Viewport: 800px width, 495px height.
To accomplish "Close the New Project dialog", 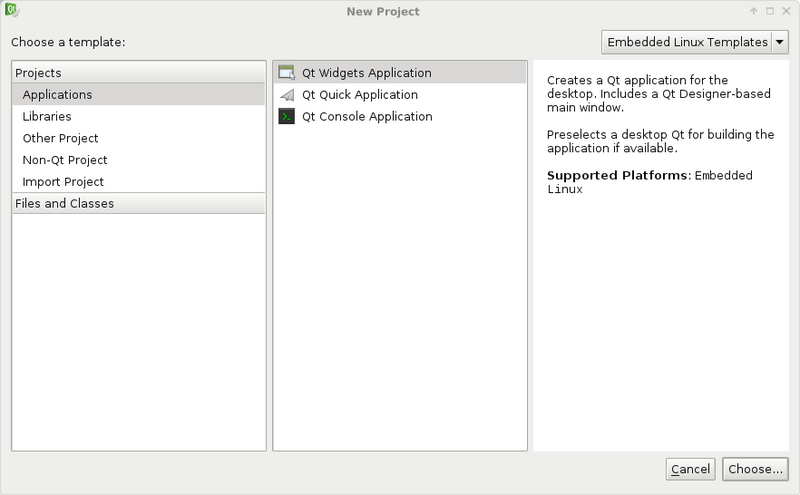I will [786, 11].
